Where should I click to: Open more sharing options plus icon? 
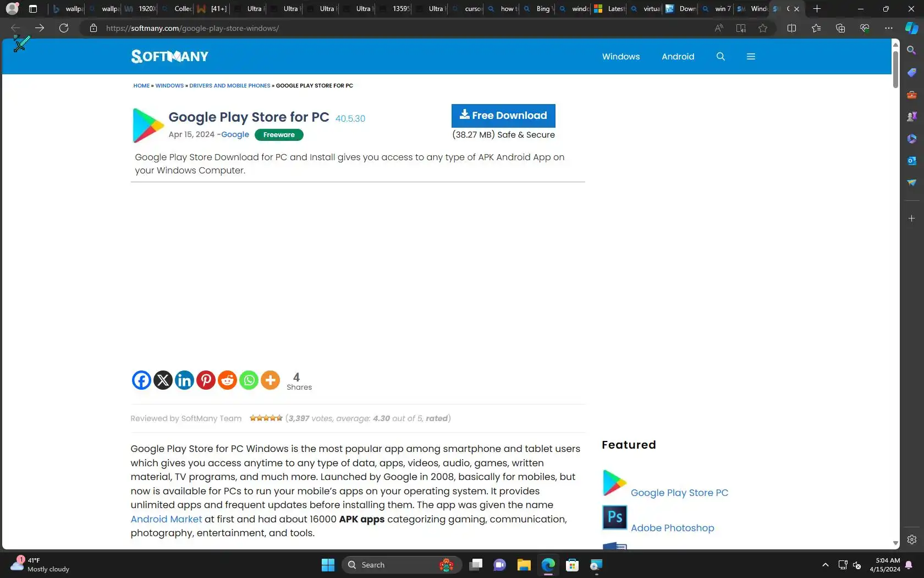coord(270,380)
